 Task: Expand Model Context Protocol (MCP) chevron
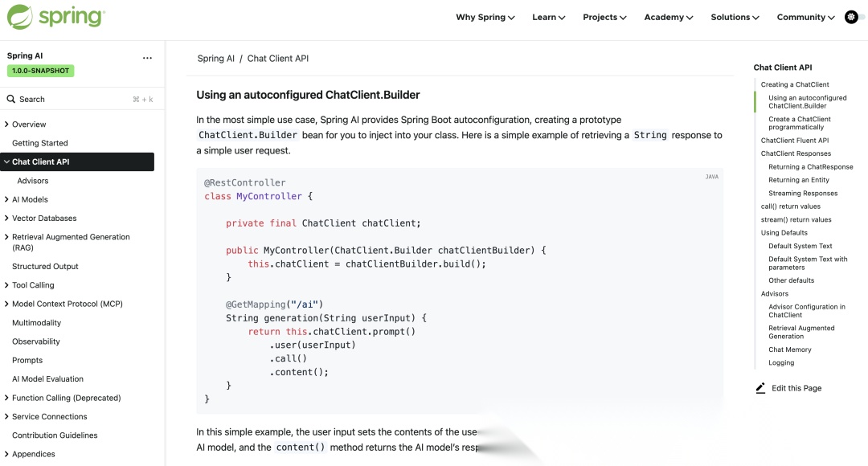point(6,304)
